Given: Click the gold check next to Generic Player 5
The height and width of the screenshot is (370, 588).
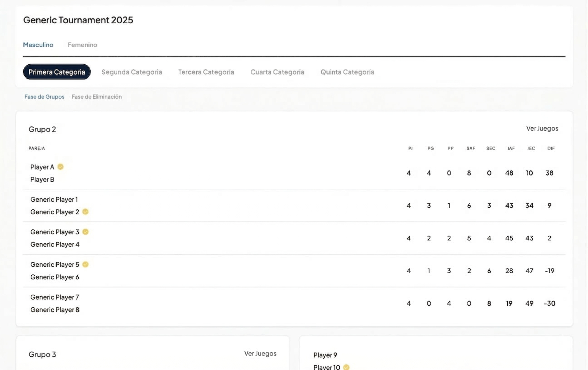Looking at the screenshot, I should click(85, 264).
